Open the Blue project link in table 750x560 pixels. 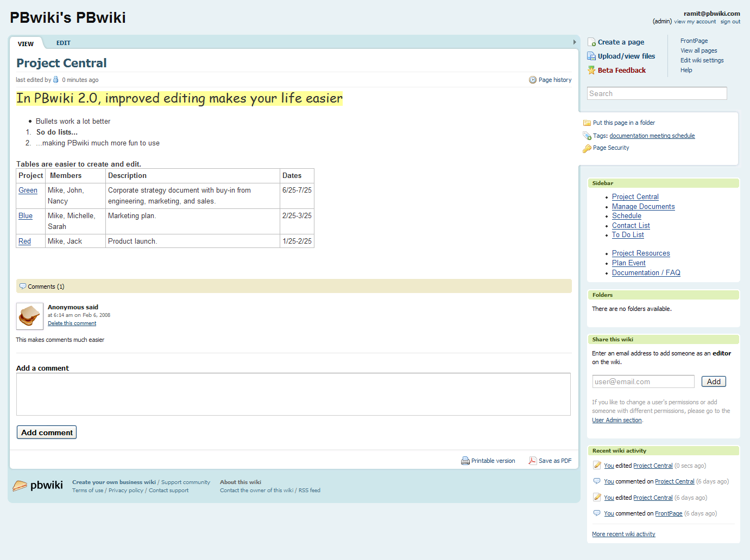[26, 216]
